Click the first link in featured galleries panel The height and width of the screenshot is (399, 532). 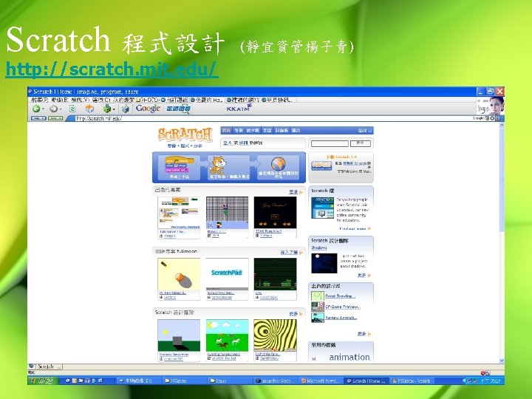(x=339, y=296)
